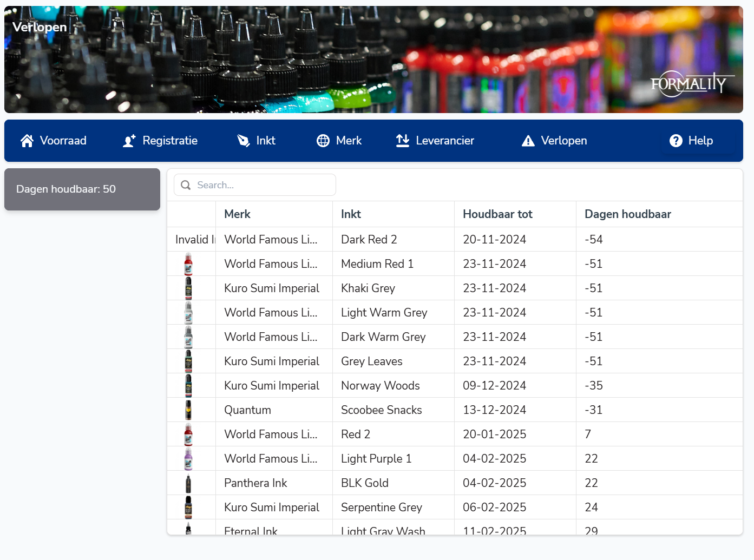Image resolution: width=754 pixels, height=560 pixels.
Task: Click the -31 days value
Action: (x=594, y=410)
